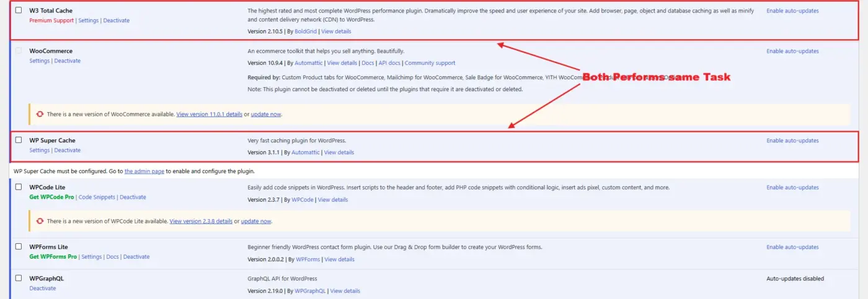Enable auto-updates for WPCode Lite
The width and height of the screenshot is (868, 299).
[792, 187]
